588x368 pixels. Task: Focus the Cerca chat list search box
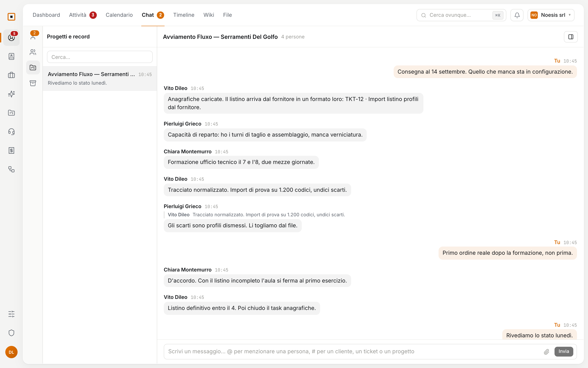pyautogui.click(x=100, y=57)
